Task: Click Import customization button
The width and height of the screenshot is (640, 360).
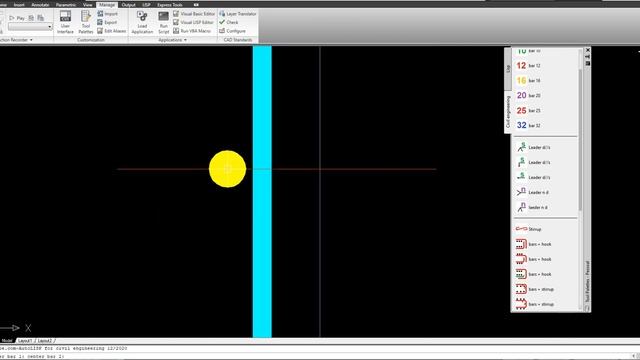Action: (108, 14)
